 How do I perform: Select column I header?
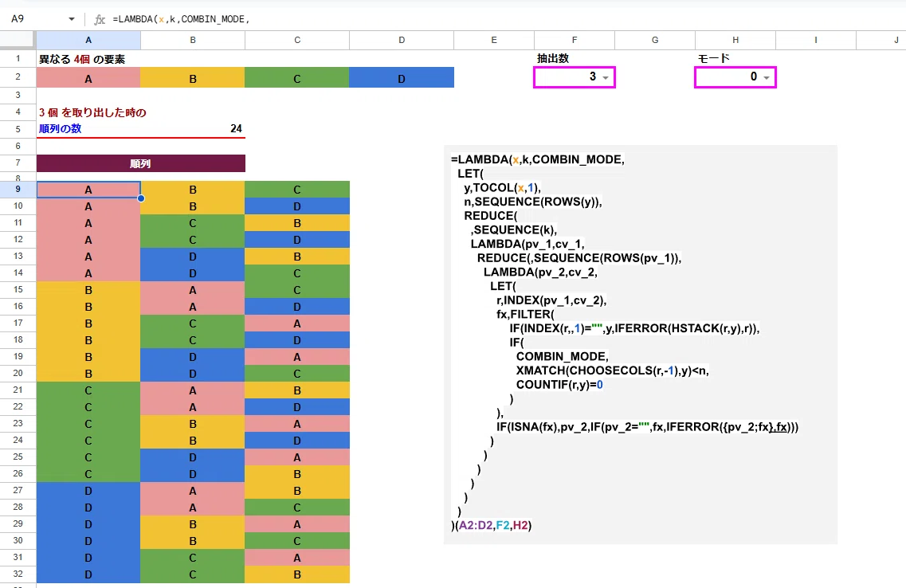pos(816,40)
